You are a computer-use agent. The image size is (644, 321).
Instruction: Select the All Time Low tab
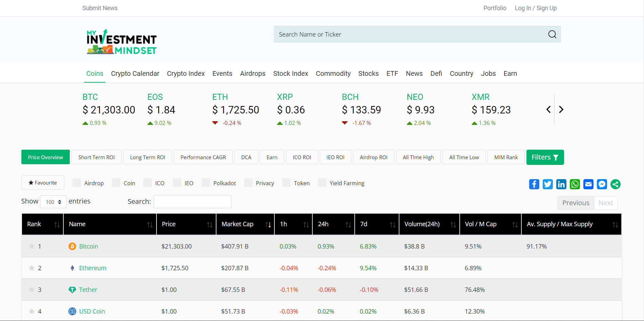pos(464,157)
